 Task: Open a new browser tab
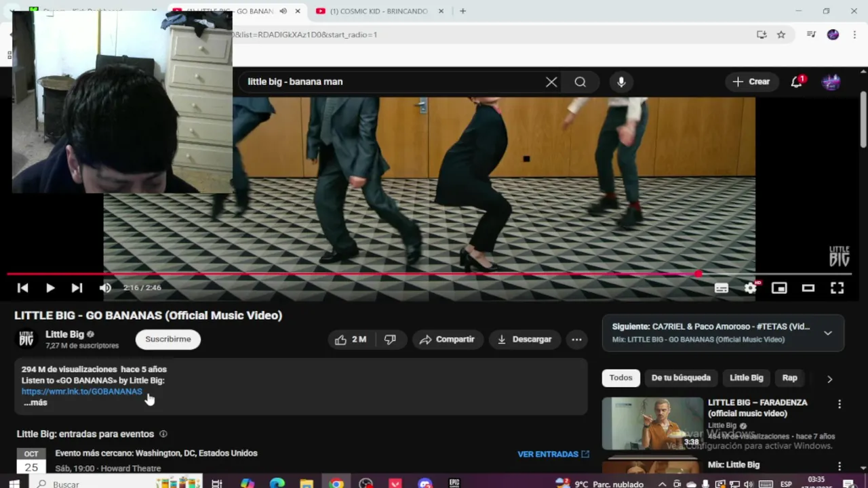pyautogui.click(x=462, y=12)
